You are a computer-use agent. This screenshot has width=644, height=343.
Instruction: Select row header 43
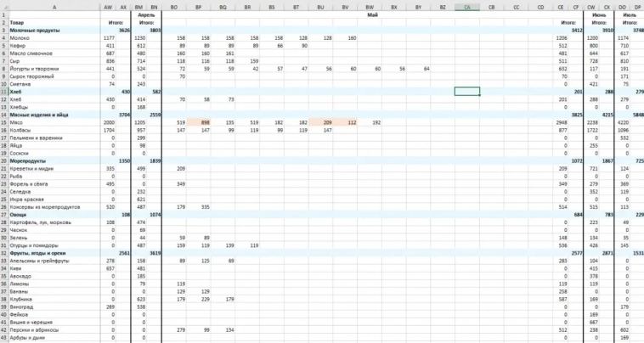click(4, 338)
